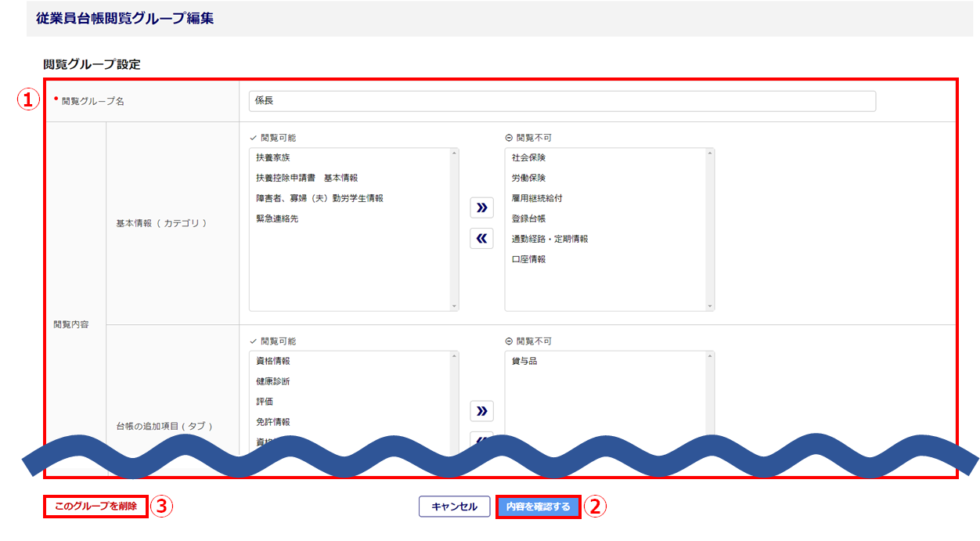Select 口座情報 in the non-viewable list
The width and height of the screenshot is (980, 541).
tap(528, 259)
